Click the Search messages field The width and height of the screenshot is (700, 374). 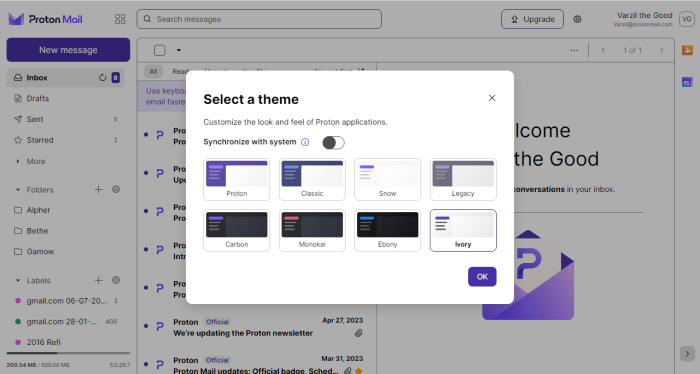259,19
